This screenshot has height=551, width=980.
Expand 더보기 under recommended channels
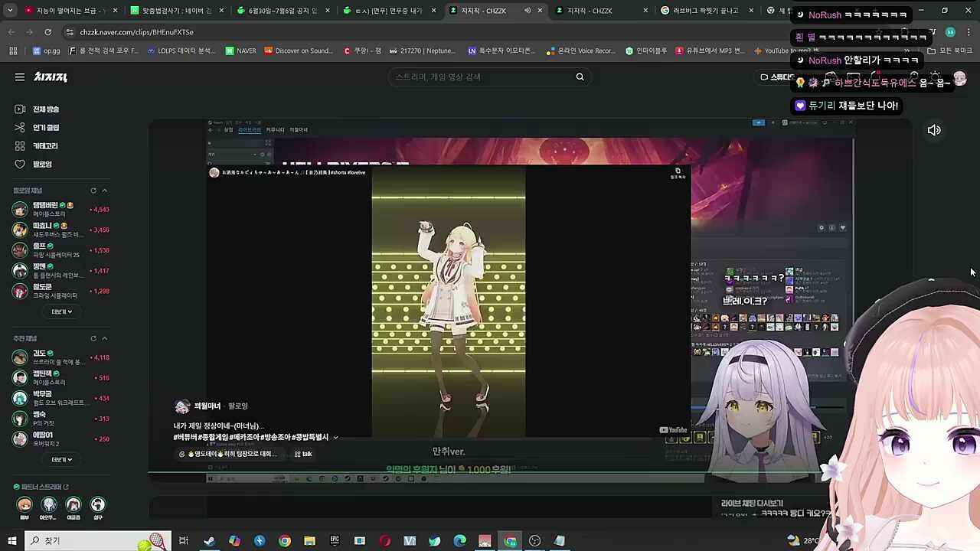tap(61, 459)
